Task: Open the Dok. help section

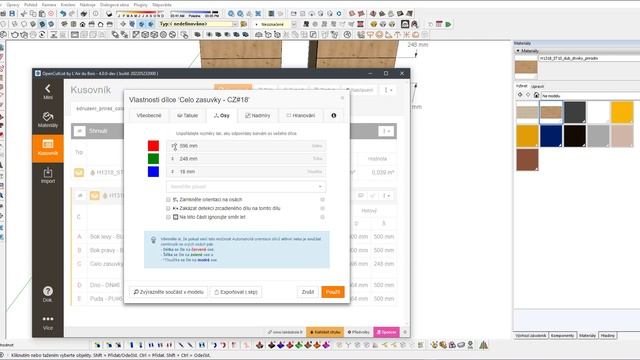Action: pos(48,294)
